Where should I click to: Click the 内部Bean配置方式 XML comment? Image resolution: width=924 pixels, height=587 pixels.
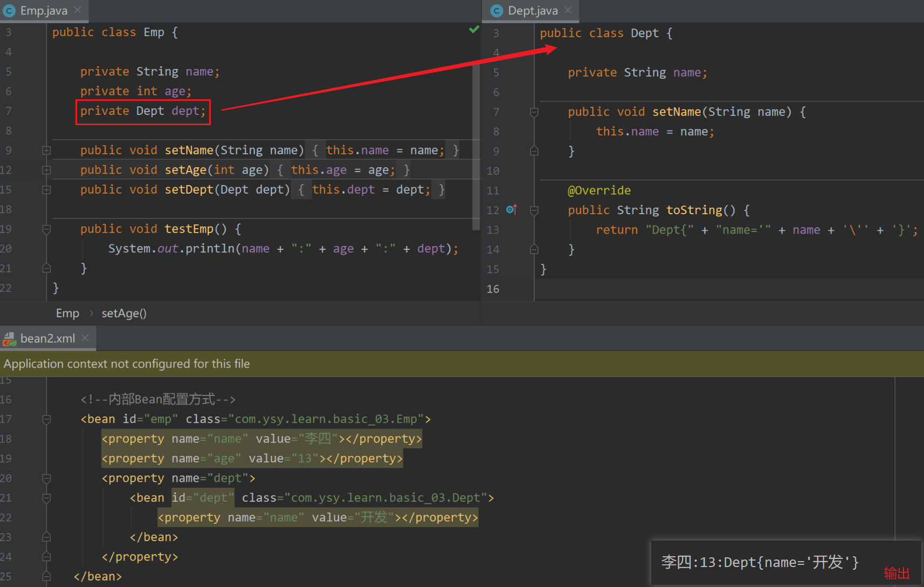[158, 400]
